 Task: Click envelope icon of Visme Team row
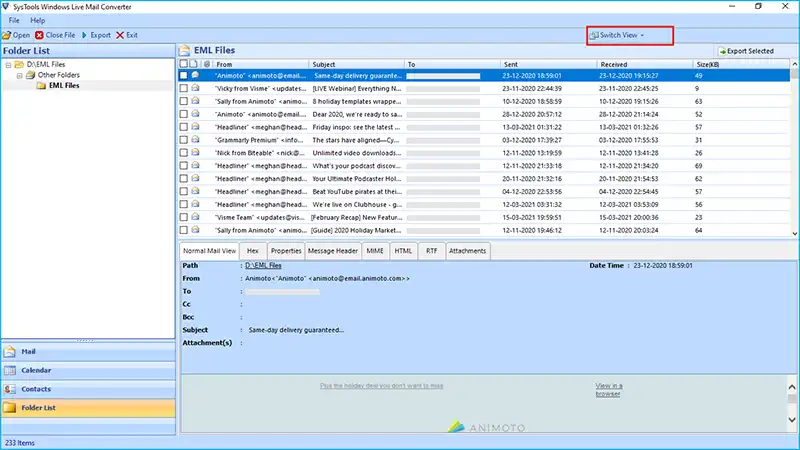[195, 217]
